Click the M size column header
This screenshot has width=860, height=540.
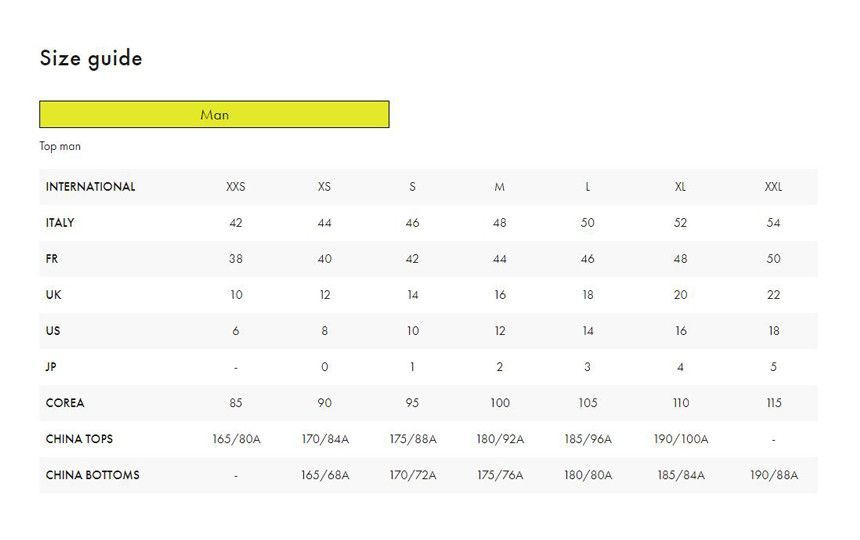[500, 187]
